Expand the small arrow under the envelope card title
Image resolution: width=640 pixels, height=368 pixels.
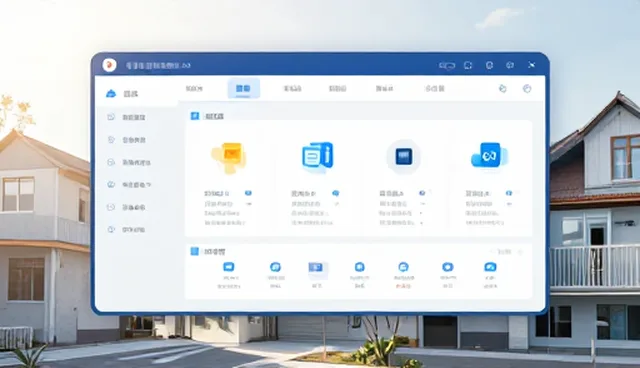(x=249, y=204)
